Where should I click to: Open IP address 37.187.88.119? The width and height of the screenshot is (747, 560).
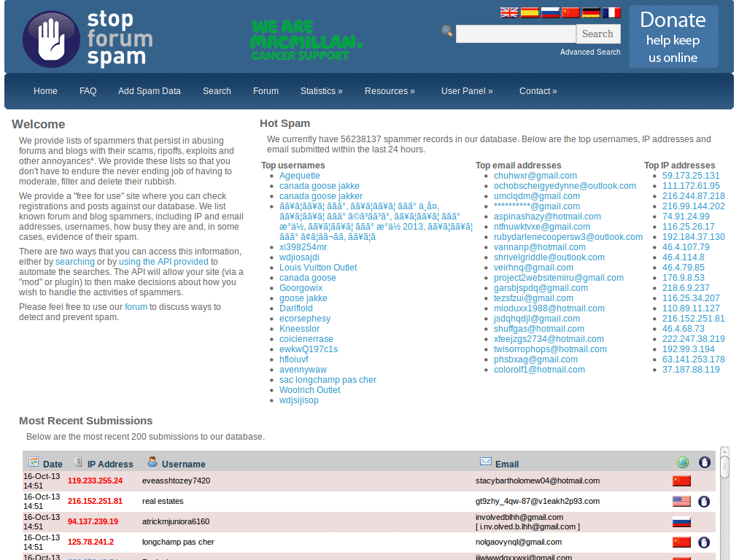pos(691,370)
